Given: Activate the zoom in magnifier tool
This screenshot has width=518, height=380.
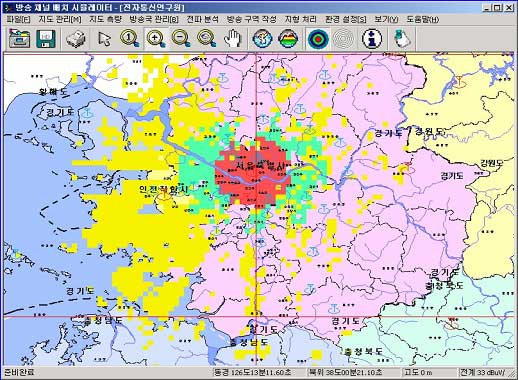Looking at the screenshot, I should [156, 39].
